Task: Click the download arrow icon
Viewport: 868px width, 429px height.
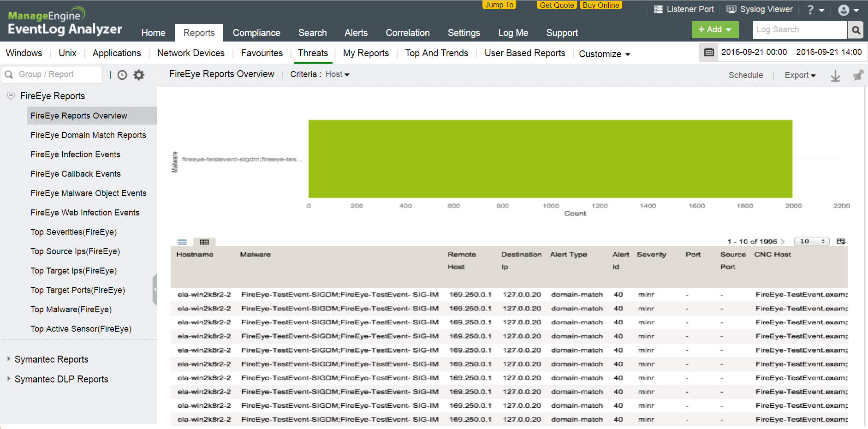Action: click(835, 76)
